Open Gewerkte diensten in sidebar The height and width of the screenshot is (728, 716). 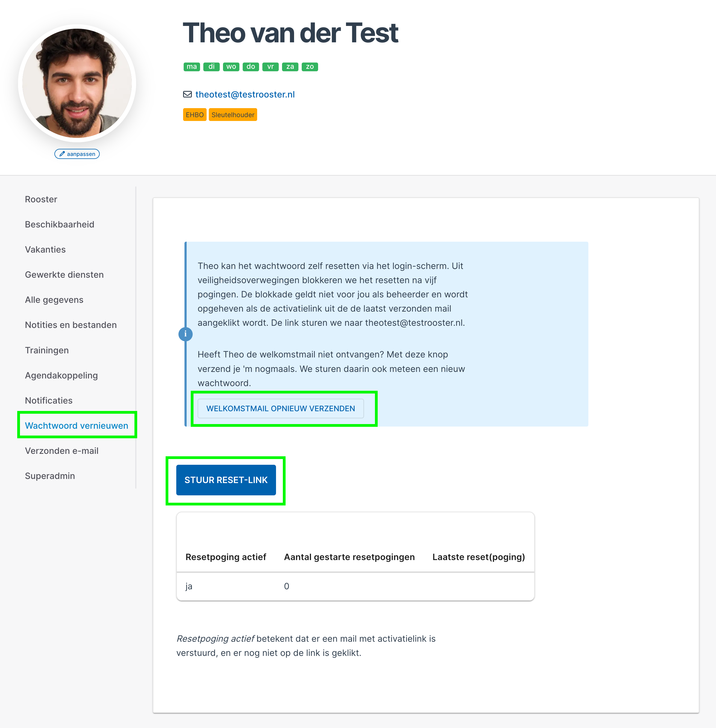[x=64, y=275]
